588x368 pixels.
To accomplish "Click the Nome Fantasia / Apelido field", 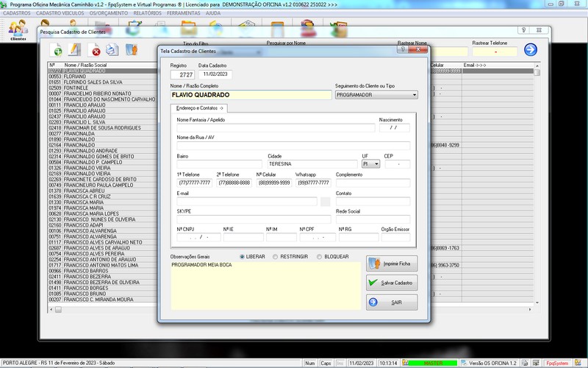I will click(275, 128).
